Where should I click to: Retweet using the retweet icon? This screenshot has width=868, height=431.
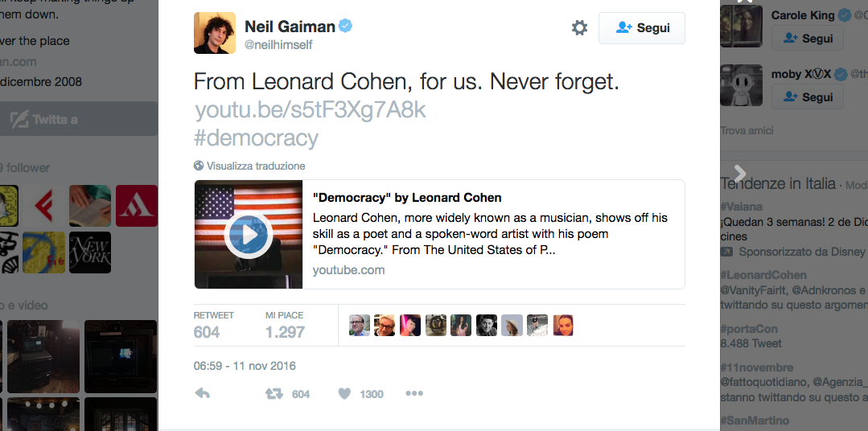tap(274, 394)
